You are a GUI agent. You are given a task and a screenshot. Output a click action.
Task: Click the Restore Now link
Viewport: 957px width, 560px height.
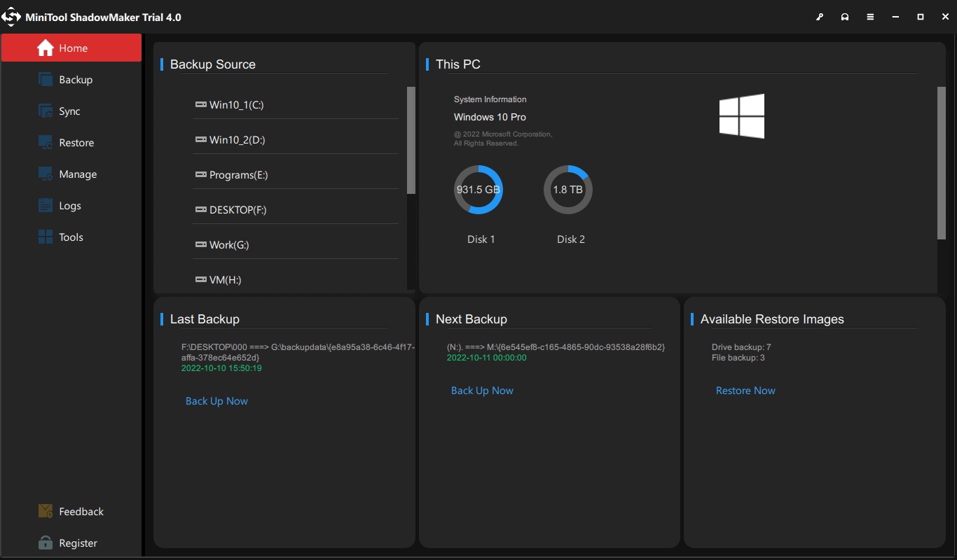point(745,391)
